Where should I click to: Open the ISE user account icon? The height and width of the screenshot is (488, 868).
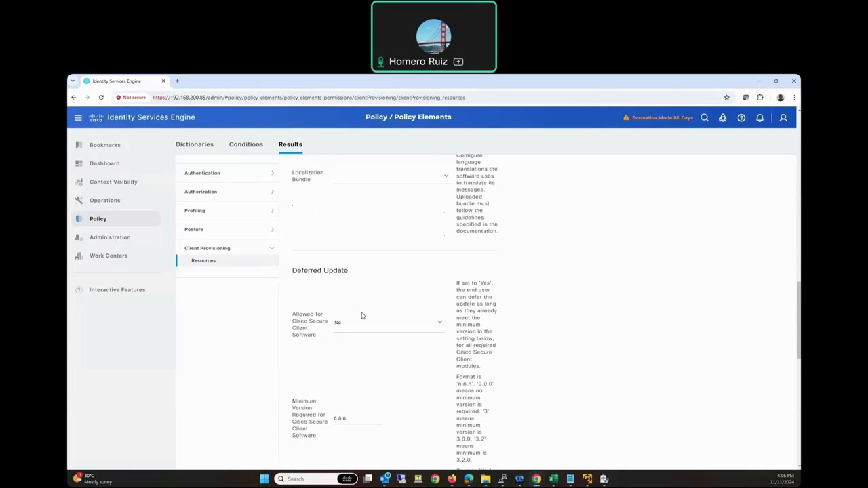(783, 117)
